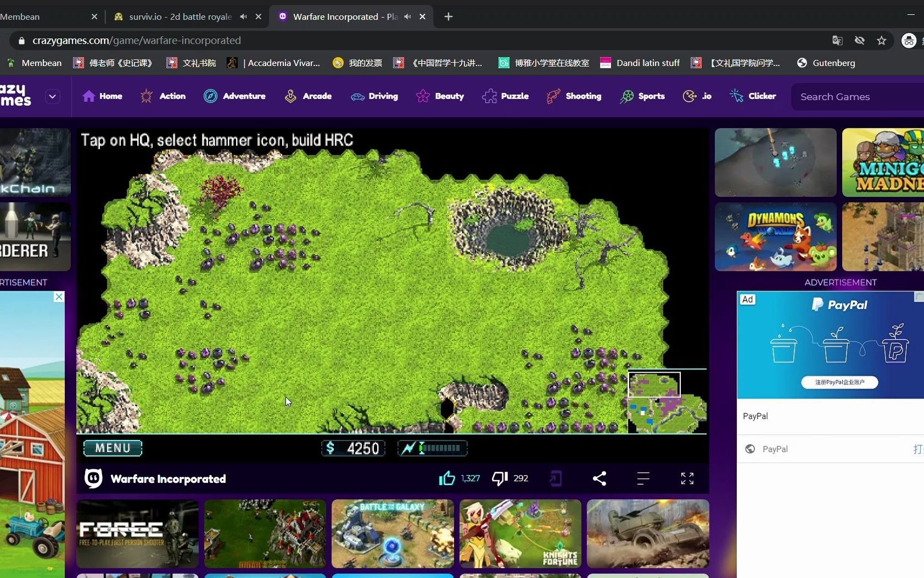
Task: Click the site lock security icon
Action: [x=21, y=41]
